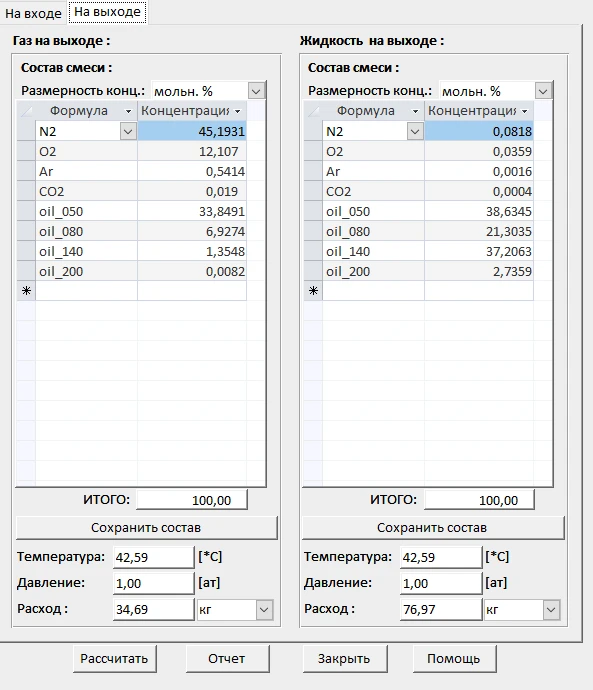This screenshot has height=690, width=593.
Task: Open gas concentration units dropdown 'мольн. %'
Action: 256,91
